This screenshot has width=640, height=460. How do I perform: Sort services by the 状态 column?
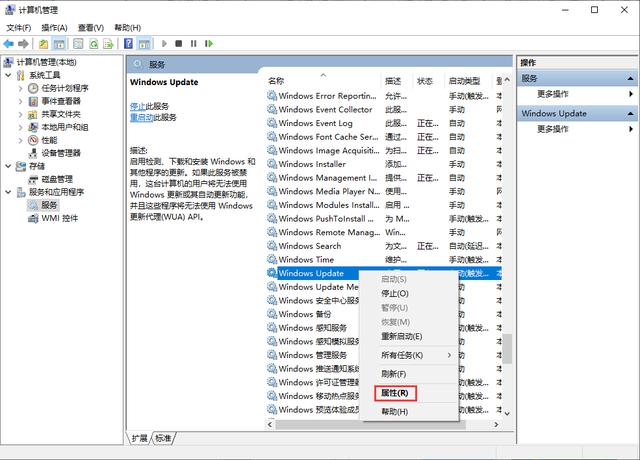coord(429,81)
